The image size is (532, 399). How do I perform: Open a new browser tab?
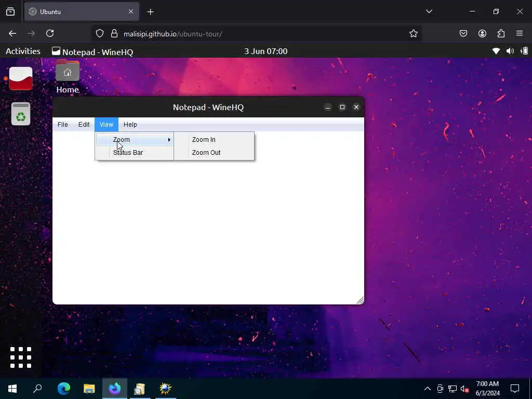(150, 12)
